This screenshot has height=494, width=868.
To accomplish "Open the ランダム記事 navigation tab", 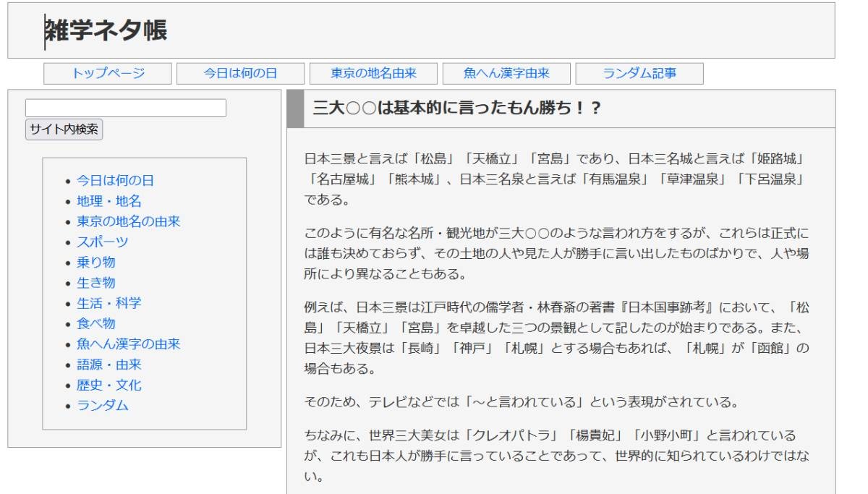I will tap(639, 73).
